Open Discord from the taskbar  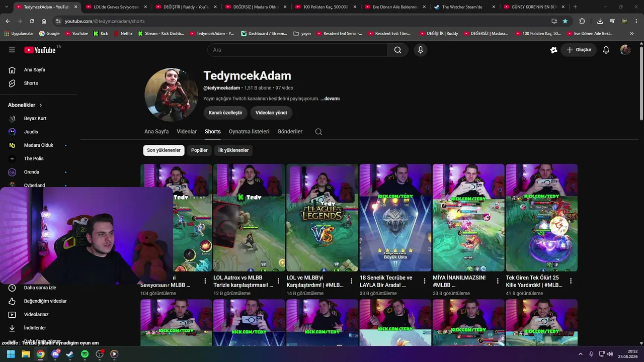tap(55, 354)
